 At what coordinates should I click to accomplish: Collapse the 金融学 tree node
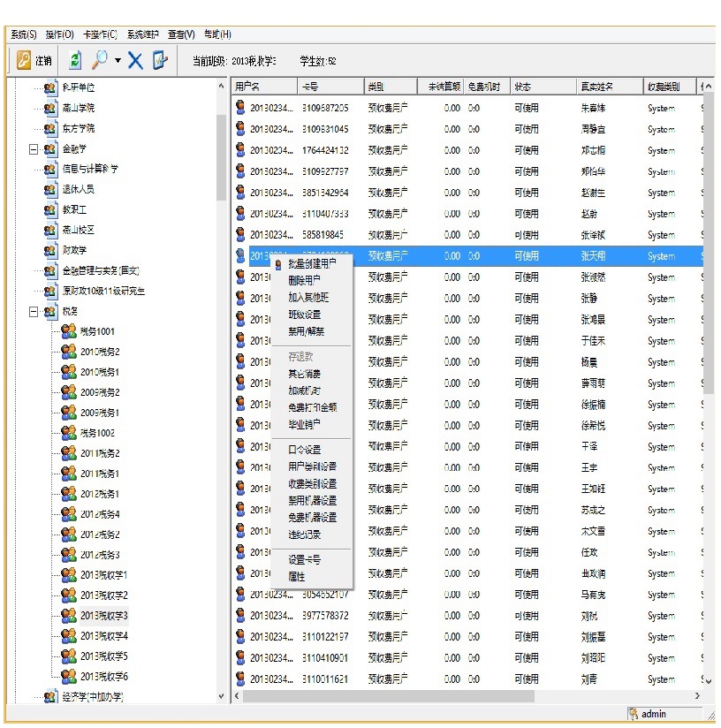point(34,149)
